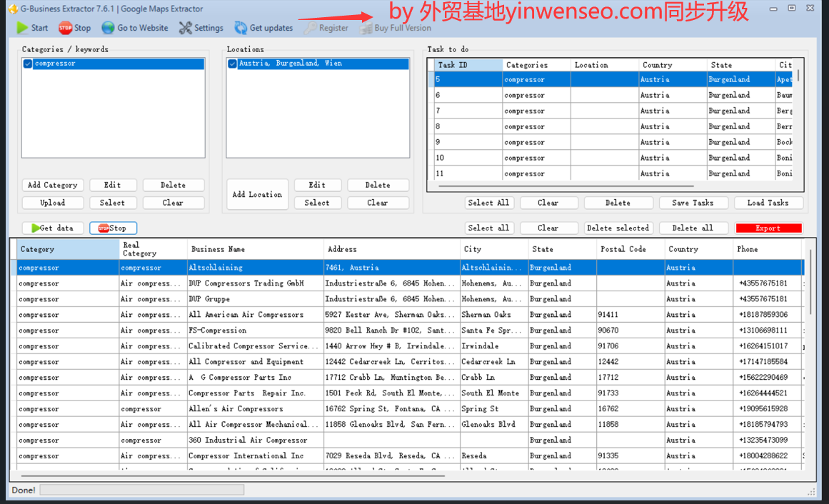
Task: Click Phone column header in results
Action: pyautogui.click(x=768, y=249)
